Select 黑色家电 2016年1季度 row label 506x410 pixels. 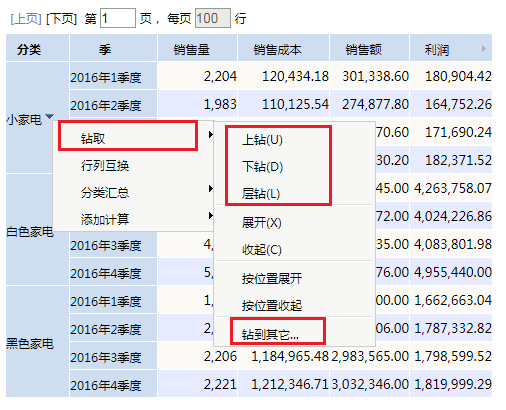point(113,300)
